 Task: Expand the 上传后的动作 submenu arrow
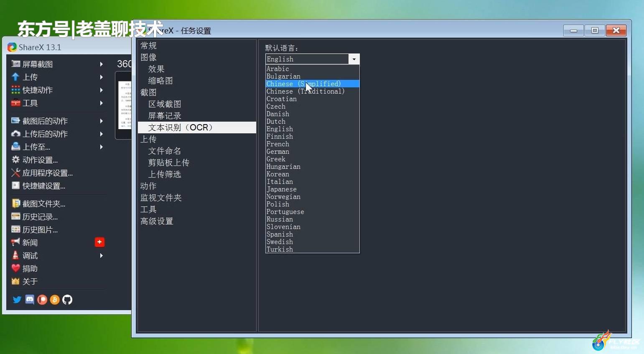[101, 134]
